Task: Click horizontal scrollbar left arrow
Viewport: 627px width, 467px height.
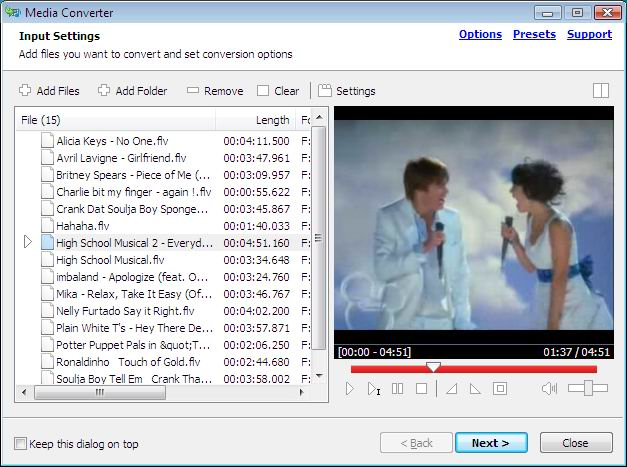Action: pyautogui.click(x=24, y=392)
